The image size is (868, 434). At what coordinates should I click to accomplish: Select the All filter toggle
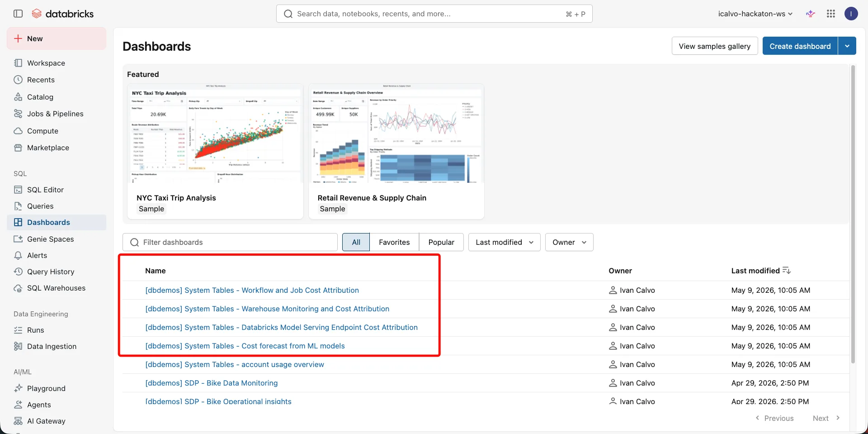pyautogui.click(x=356, y=242)
